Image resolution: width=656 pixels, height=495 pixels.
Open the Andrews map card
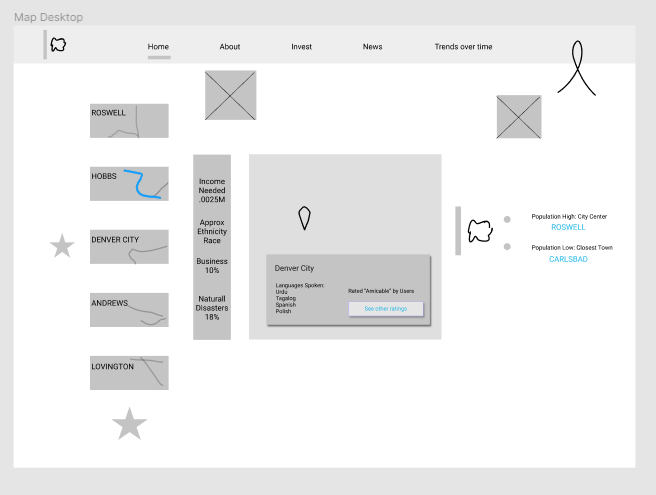(129, 310)
